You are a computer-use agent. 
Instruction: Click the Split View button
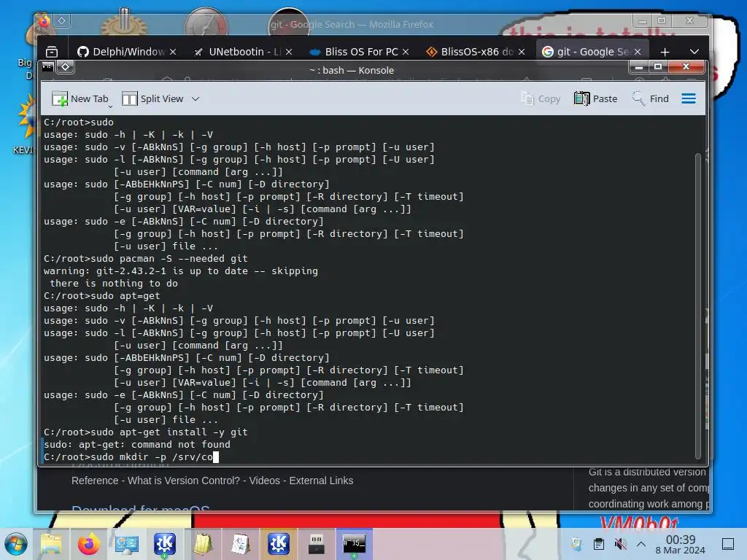[152, 98]
